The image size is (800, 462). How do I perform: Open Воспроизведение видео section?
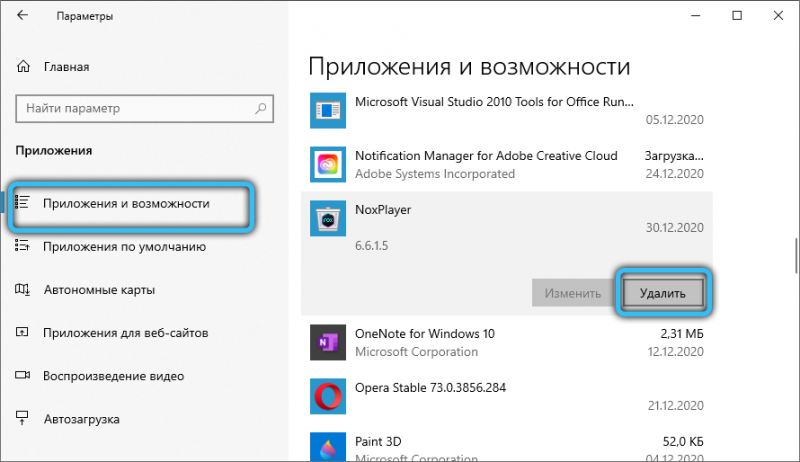coord(113,376)
